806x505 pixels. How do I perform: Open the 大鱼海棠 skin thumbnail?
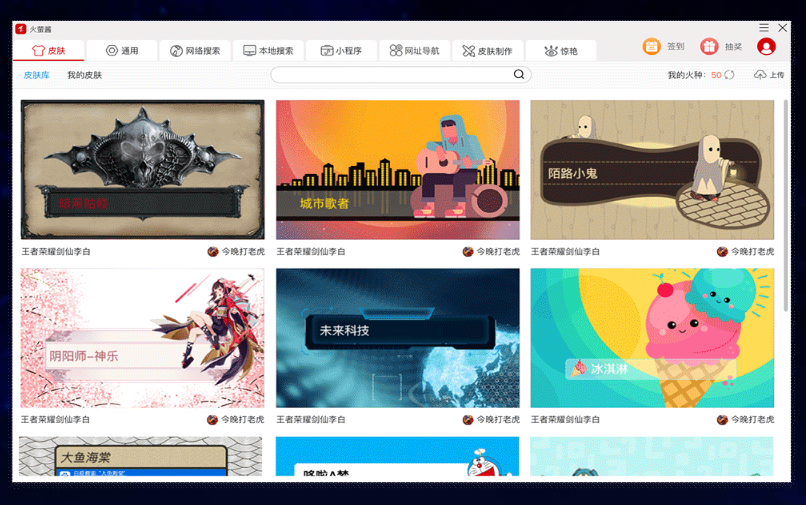[141, 456]
